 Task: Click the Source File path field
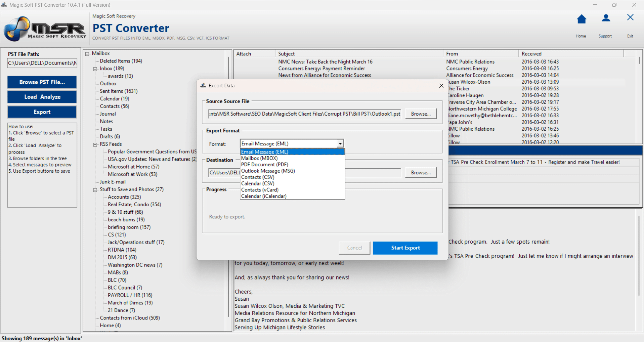pyautogui.click(x=305, y=114)
